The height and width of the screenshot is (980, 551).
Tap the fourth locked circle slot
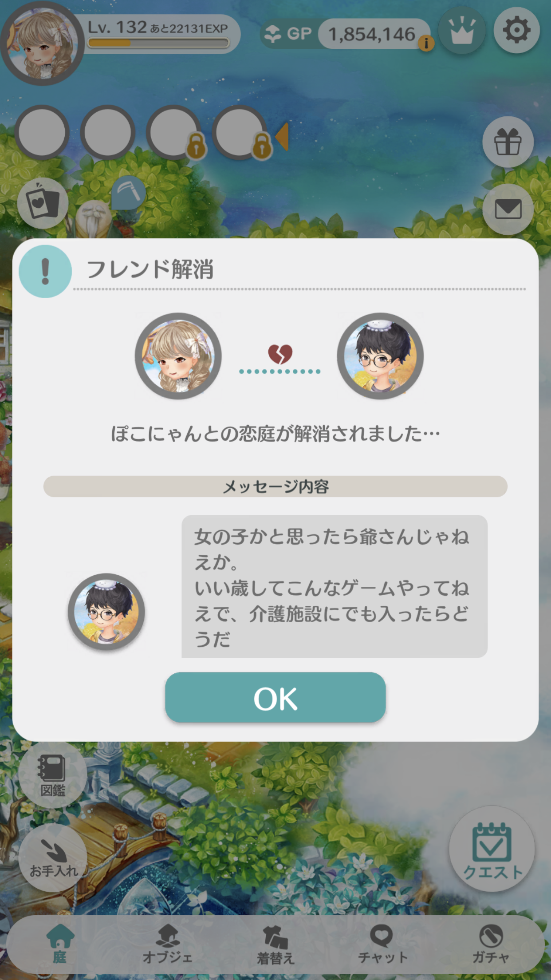pos(240,132)
